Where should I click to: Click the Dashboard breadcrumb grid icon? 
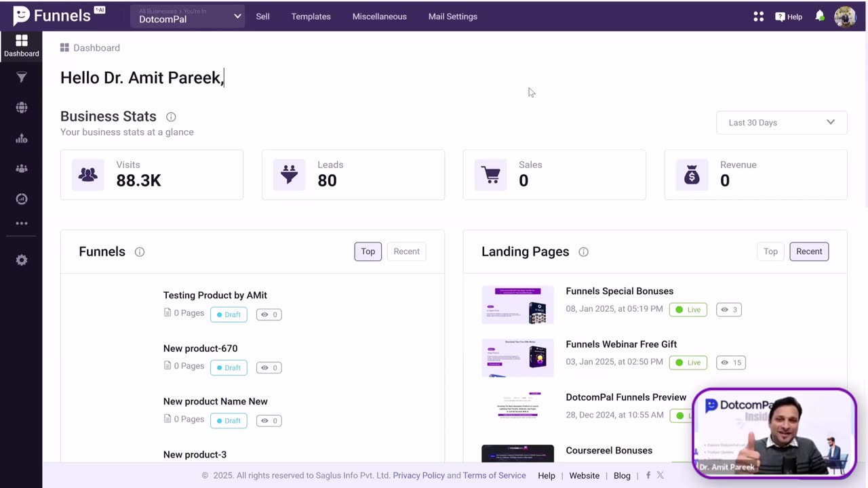tap(64, 47)
